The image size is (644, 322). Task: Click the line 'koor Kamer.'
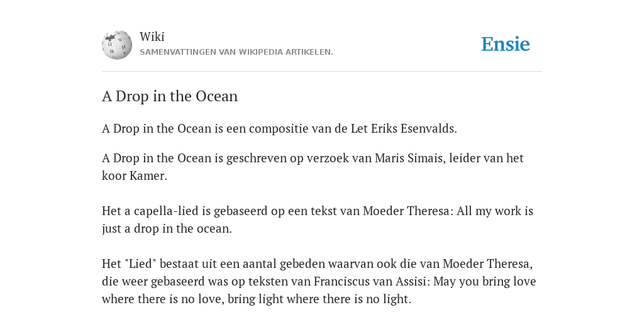[135, 176]
